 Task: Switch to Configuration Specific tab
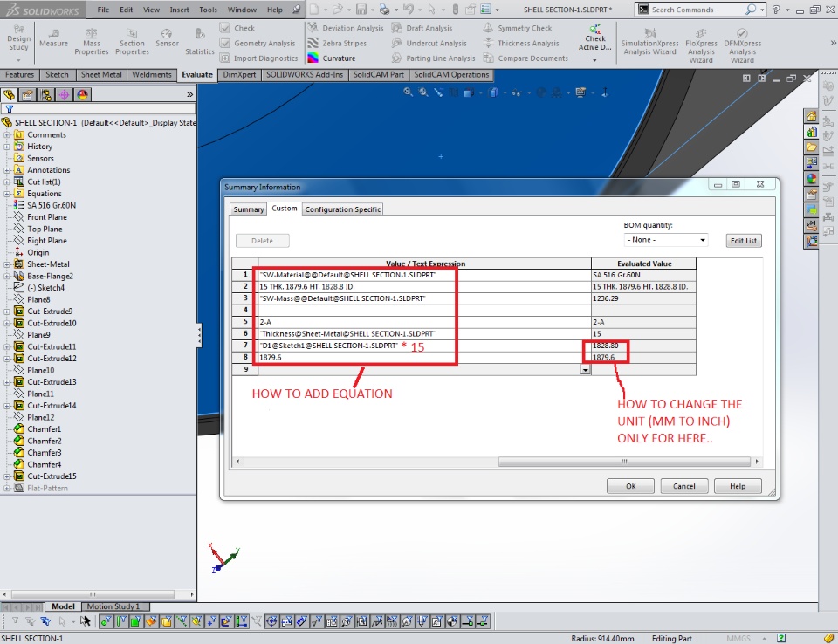coord(342,209)
